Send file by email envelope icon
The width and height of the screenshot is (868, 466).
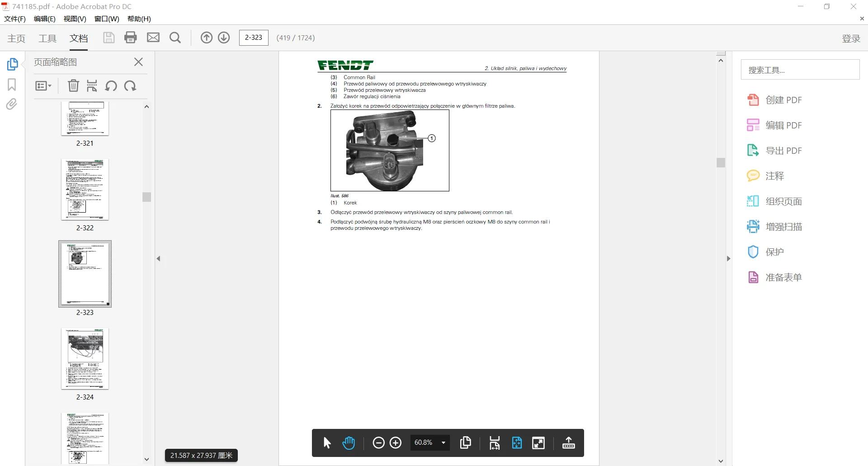tap(153, 38)
